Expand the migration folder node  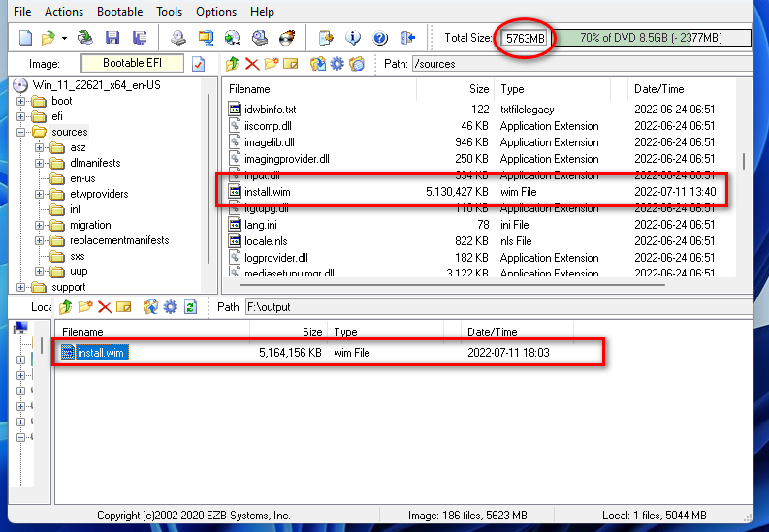click(x=39, y=226)
